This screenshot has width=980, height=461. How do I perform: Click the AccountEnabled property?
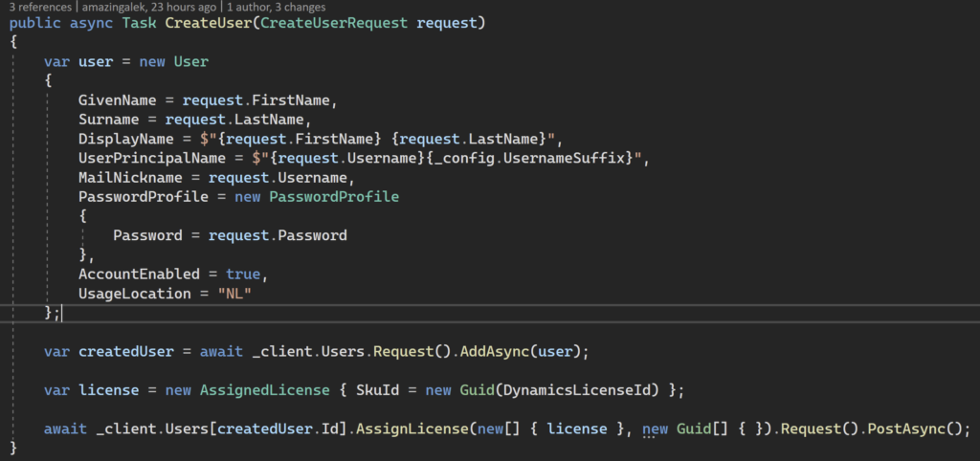(x=139, y=274)
